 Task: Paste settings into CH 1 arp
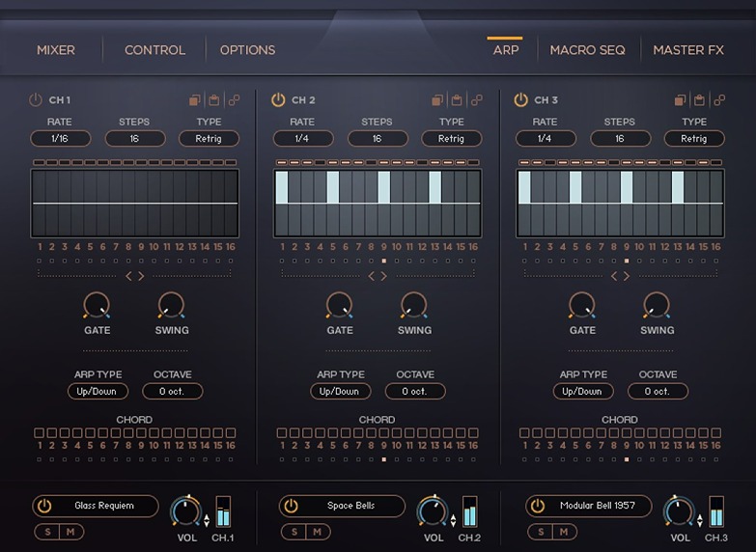click(214, 99)
